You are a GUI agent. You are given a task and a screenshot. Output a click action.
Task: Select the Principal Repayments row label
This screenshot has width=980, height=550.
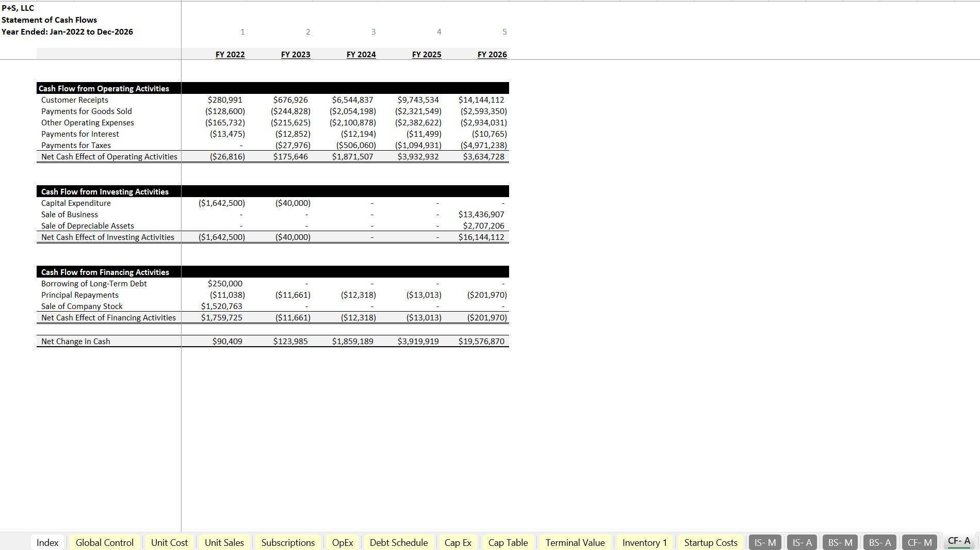80,295
